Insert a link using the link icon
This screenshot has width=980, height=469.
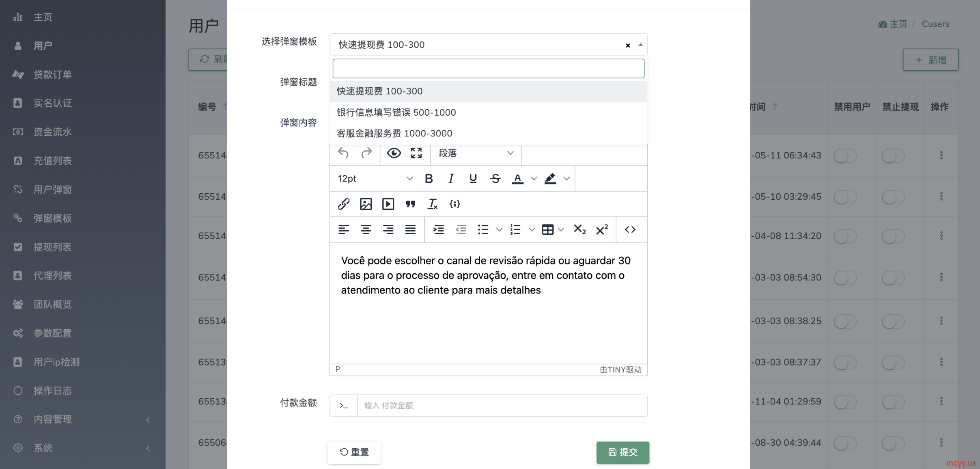click(x=343, y=204)
